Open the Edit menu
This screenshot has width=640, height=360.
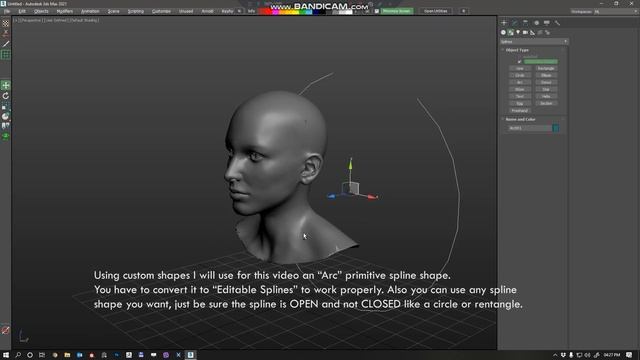tap(22, 11)
